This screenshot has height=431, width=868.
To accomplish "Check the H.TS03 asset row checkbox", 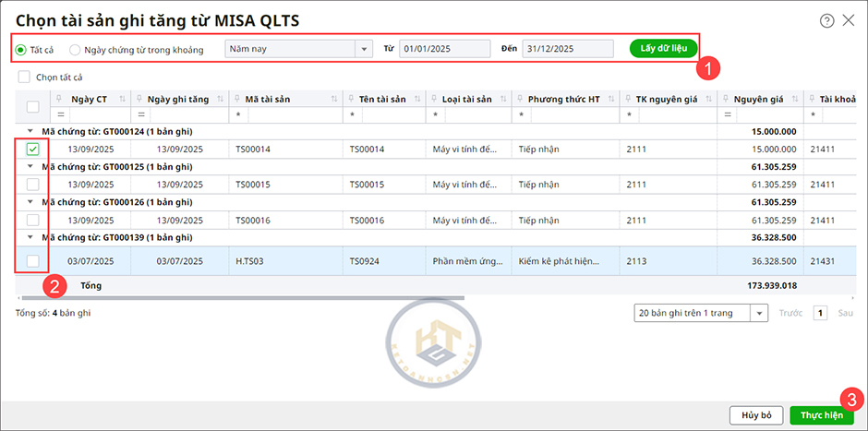I will tap(32, 261).
